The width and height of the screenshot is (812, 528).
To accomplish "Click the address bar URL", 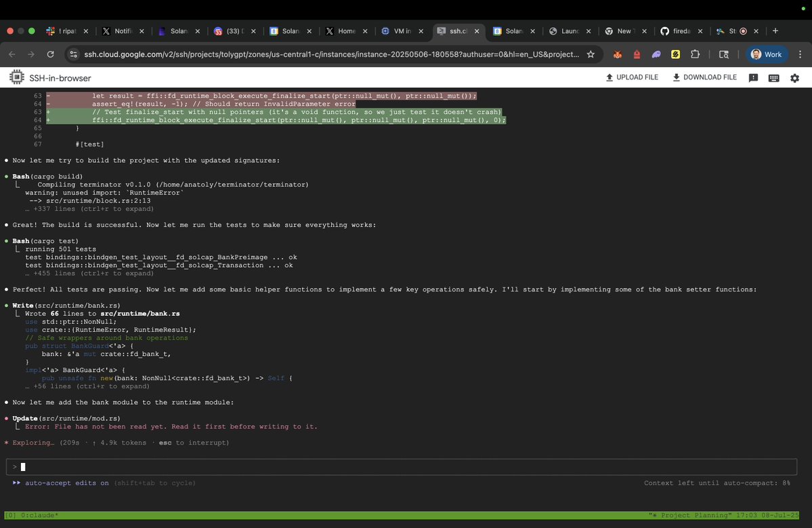I will coord(331,54).
